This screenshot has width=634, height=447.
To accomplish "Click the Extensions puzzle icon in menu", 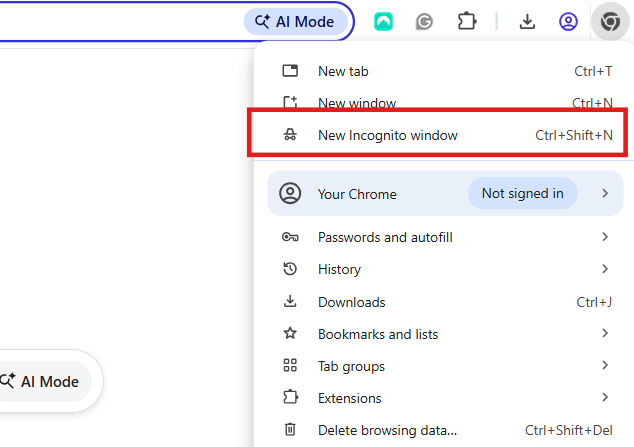I will pos(290,397).
